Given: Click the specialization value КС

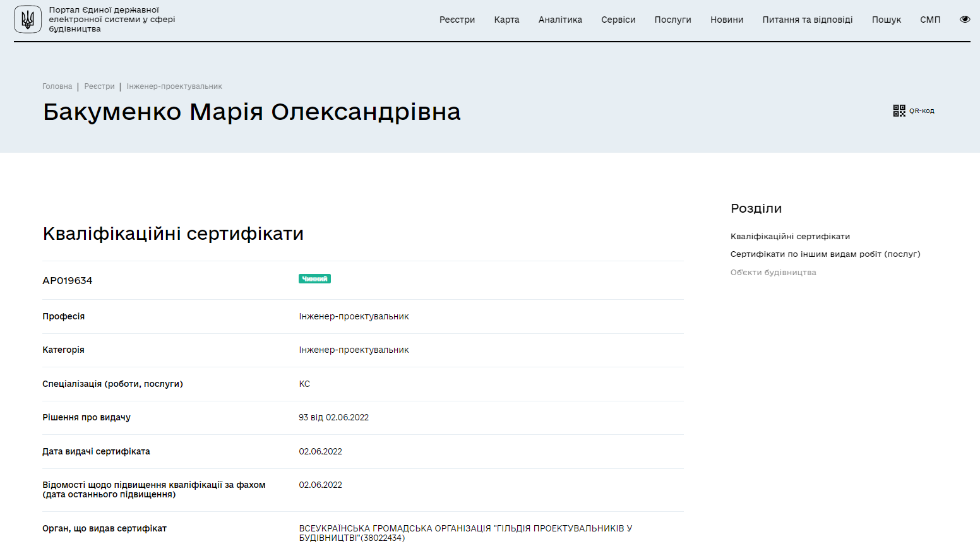Looking at the screenshot, I should 304,384.
